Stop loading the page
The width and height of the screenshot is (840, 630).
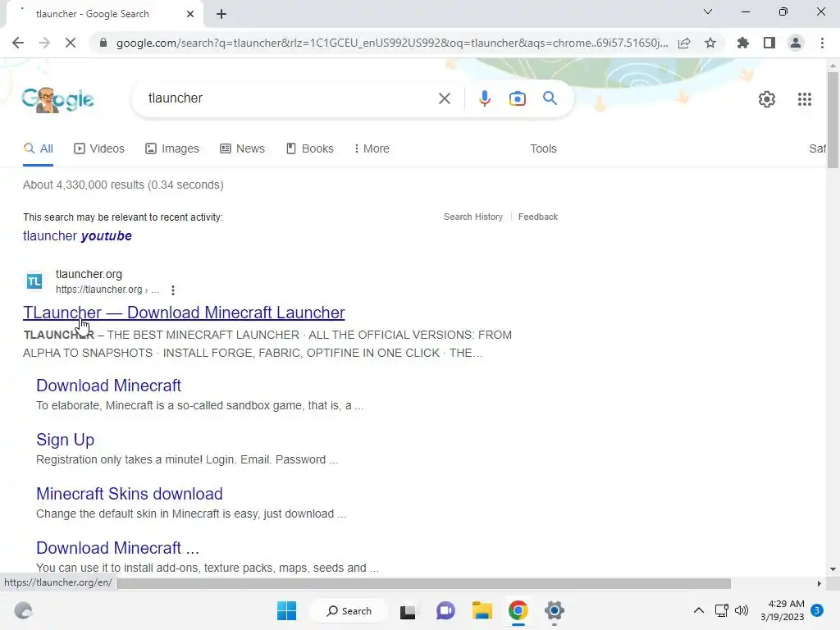click(71, 43)
